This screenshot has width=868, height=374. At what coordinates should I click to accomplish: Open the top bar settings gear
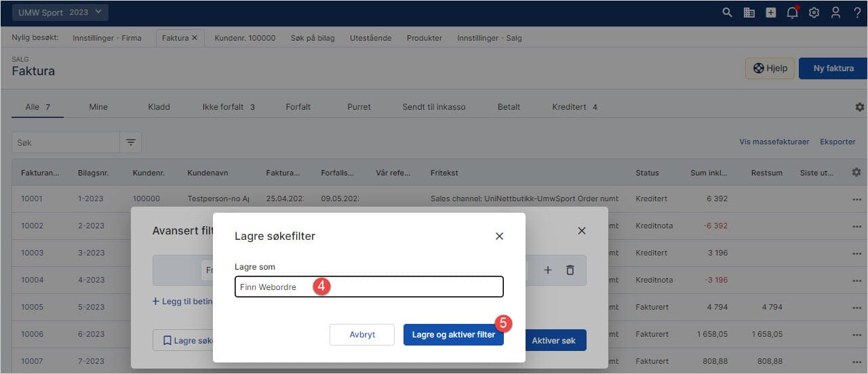[x=814, y=12]
